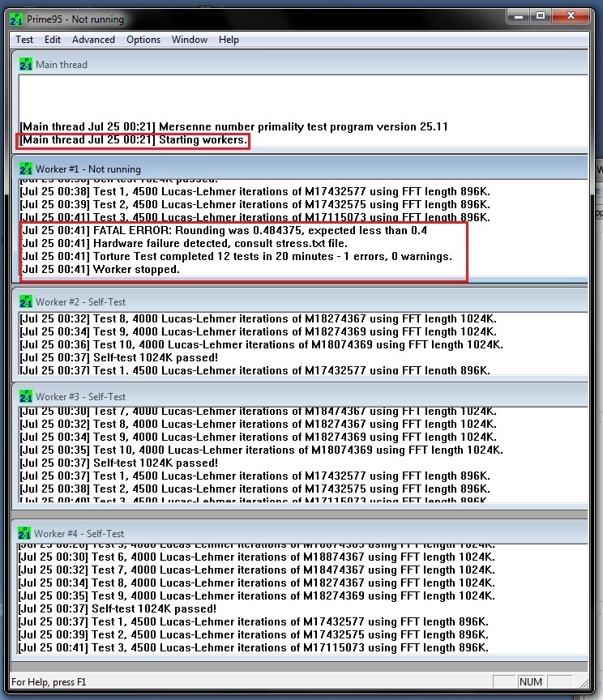Click 'For Help, press F1' status text

click(49, 682)
